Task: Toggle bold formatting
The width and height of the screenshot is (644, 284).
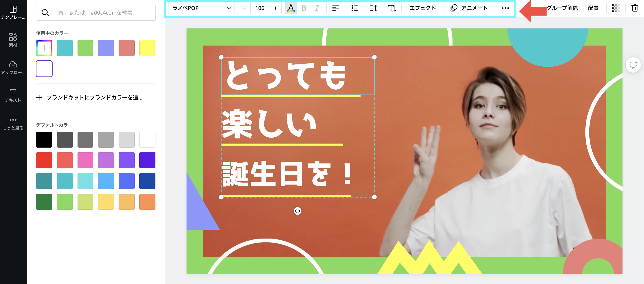Action: pyautogui.click(x=304, y=8)
